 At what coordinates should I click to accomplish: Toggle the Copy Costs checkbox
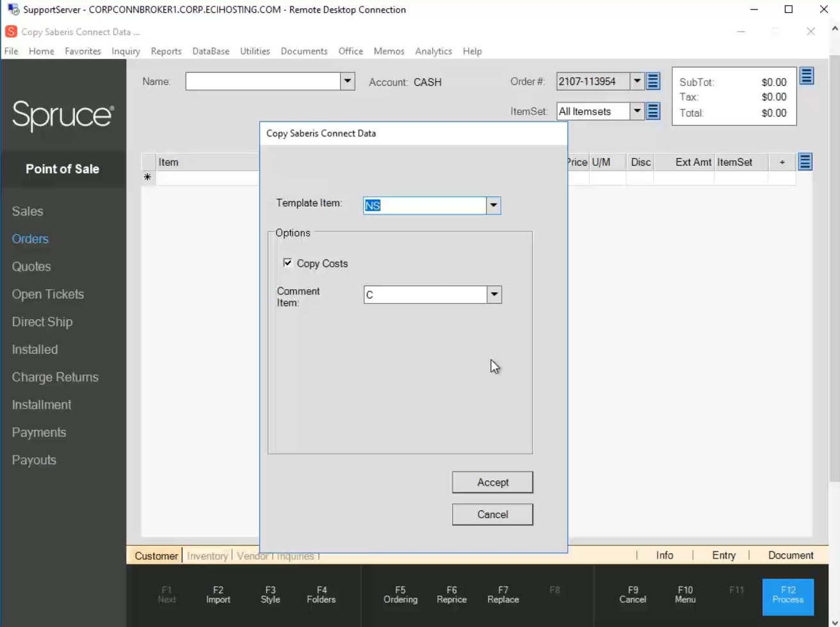pyautogui.click(x=288, y=263)
